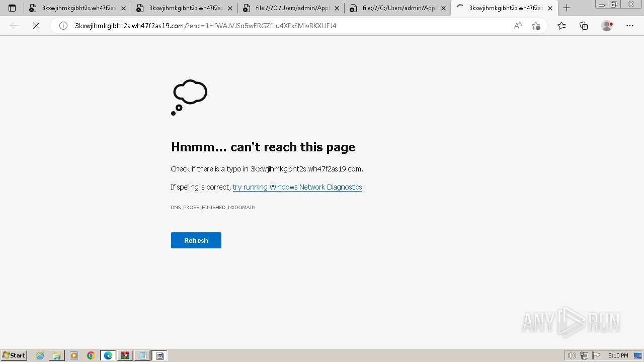
Task: Click the 8:10 PM clock
Action: tap(618, 355)
